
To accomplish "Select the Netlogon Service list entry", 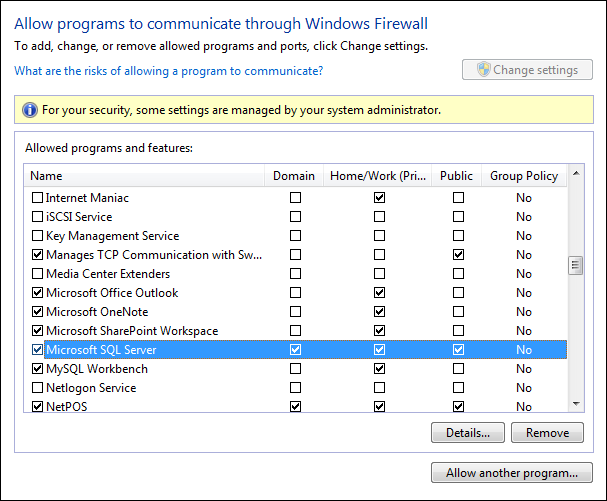I will 91,388.
